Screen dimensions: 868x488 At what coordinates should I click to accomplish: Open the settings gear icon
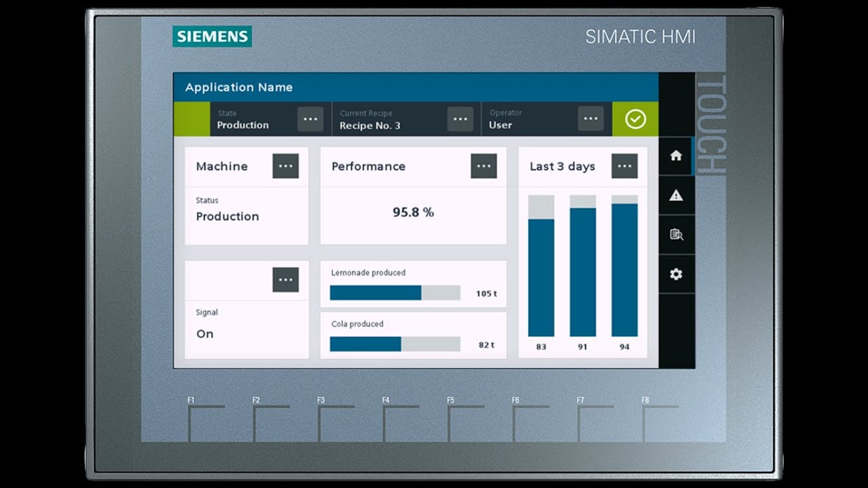tap(675, 274)
